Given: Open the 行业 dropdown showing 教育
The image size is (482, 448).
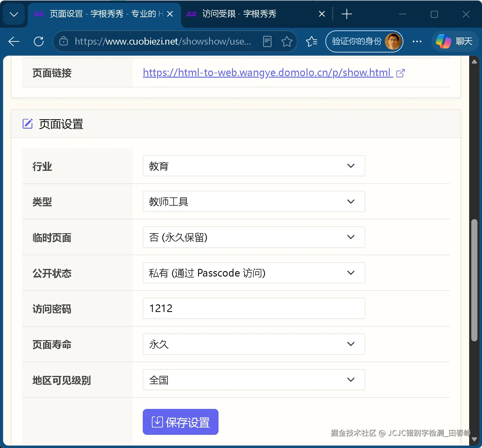Looking at the screenshot, I should tap(254, 166).
